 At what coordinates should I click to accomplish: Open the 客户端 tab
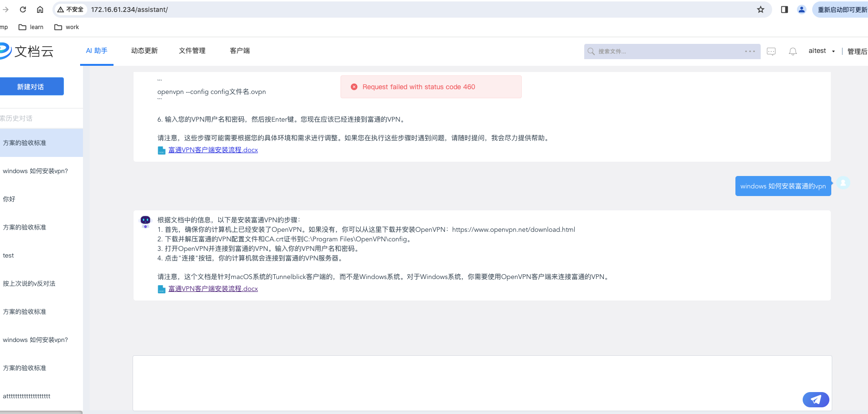coord(240,51)
